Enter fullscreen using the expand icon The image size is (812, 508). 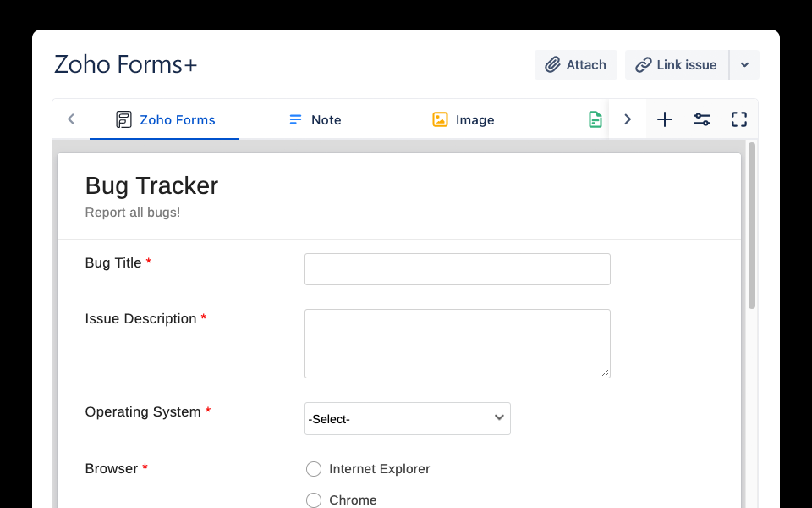(x=738, y=119)
